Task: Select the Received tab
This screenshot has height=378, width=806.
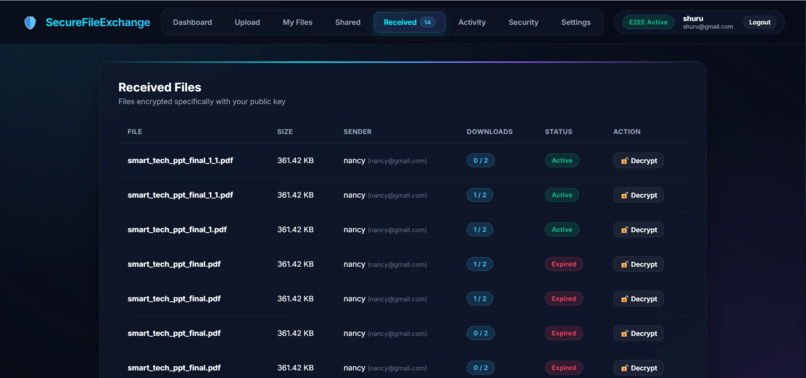Action: (x=409, y=23)
